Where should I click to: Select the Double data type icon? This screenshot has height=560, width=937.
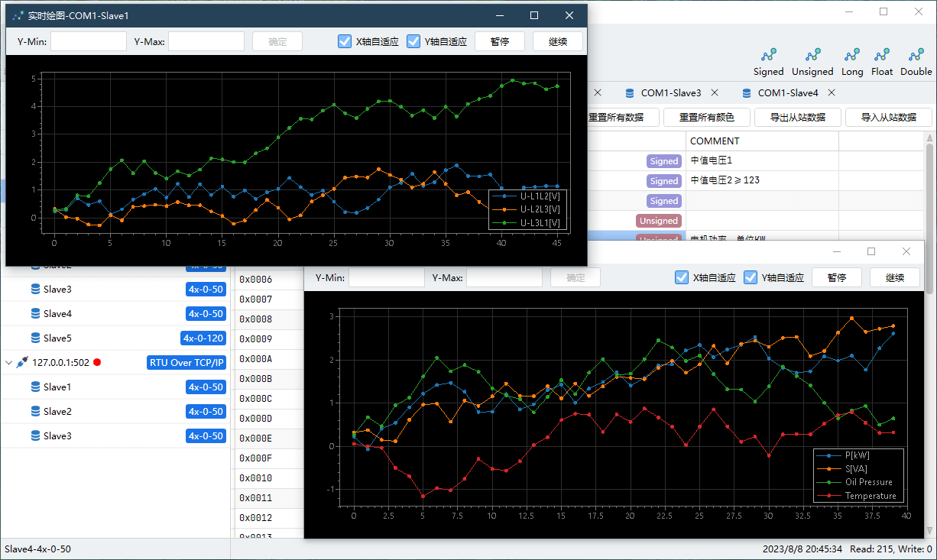(x=916, y=55)
